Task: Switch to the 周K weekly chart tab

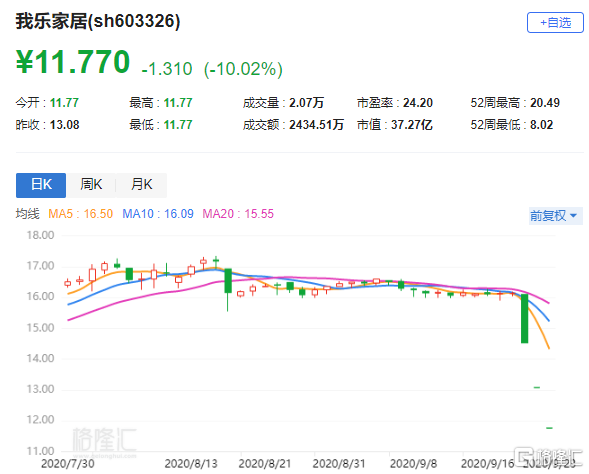Action: (x=91, y=185)
